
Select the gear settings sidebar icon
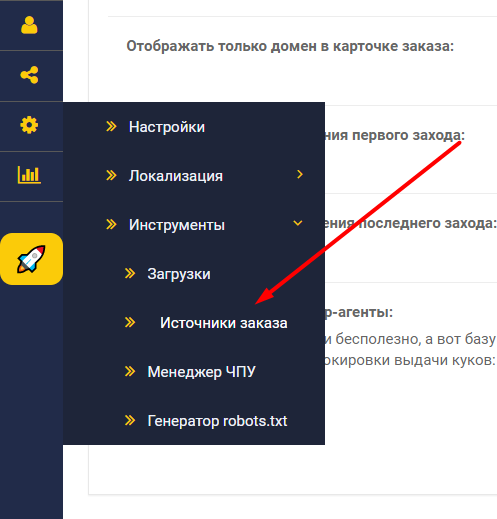point(29,125)
